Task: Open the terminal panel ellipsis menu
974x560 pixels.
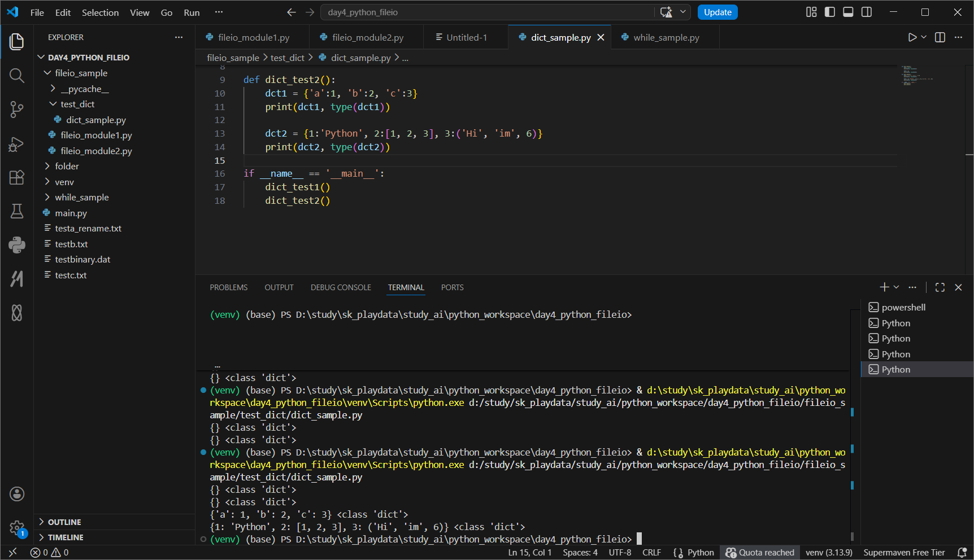Action: [x=912, y=287]
